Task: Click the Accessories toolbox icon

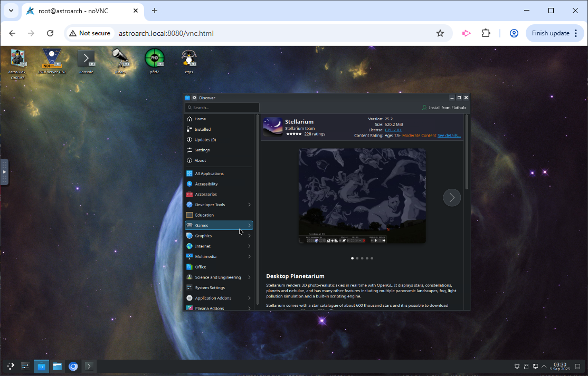Action: click(189, 195)
